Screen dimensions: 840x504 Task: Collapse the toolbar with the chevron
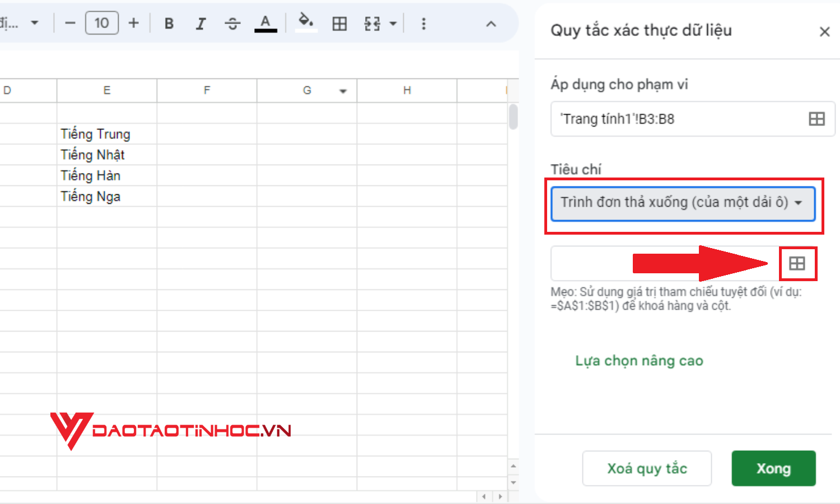[x=491, y=24]
